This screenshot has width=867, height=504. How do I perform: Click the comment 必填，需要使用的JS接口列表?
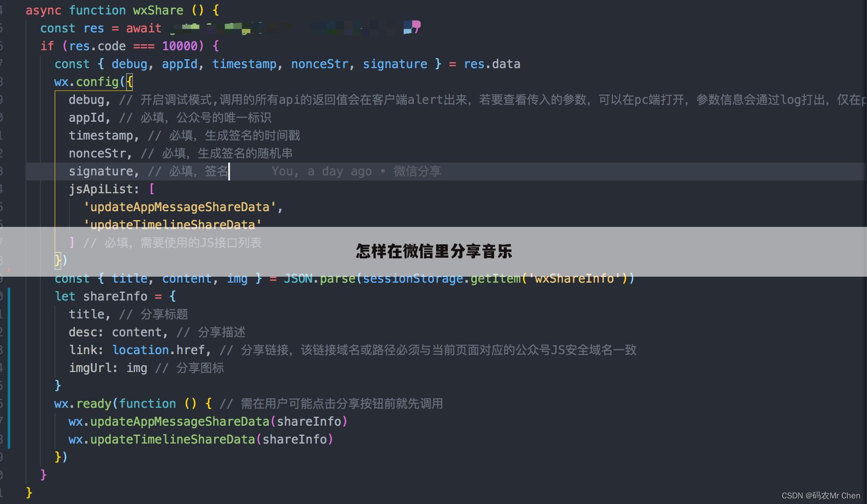(x=172, y=243)
